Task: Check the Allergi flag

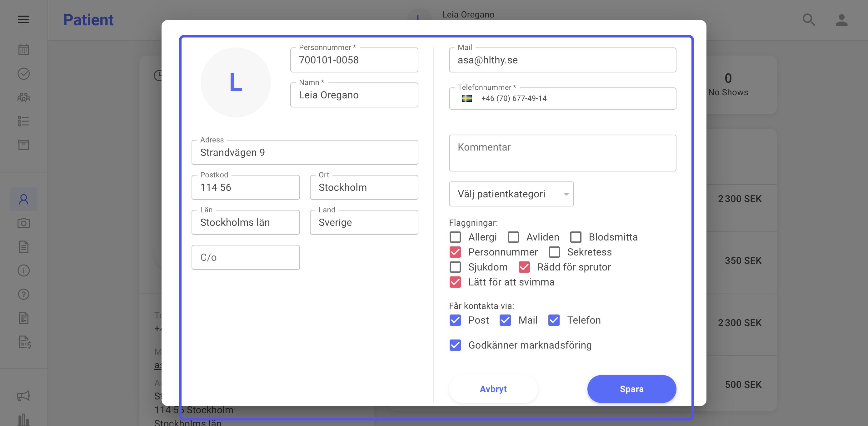Action: [x=455, y=237]
